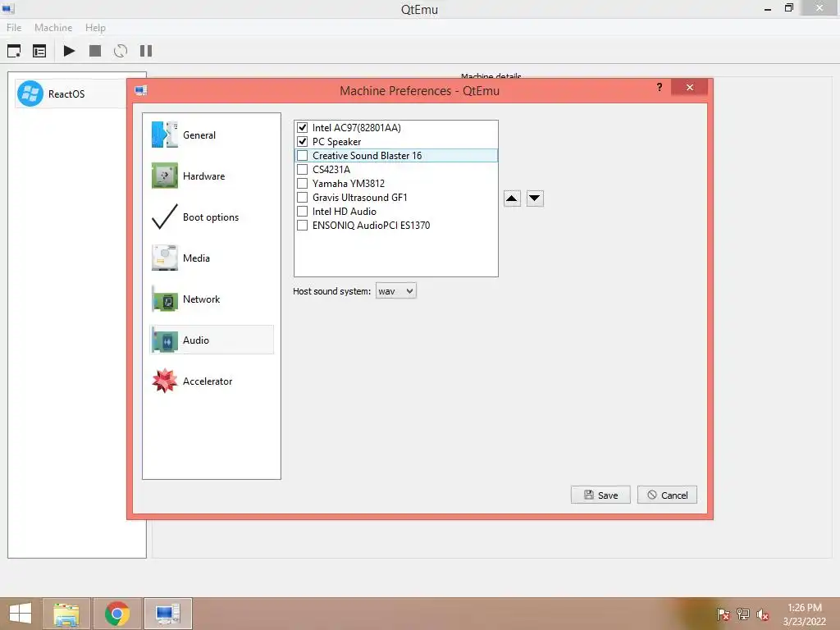Open the File menu
The height and width of the screenshot is (630, 840).
(x=14, y=27)
